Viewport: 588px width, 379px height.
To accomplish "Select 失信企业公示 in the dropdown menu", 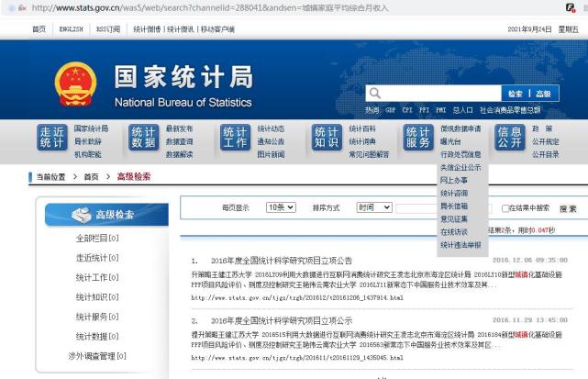I will (460, 167).
